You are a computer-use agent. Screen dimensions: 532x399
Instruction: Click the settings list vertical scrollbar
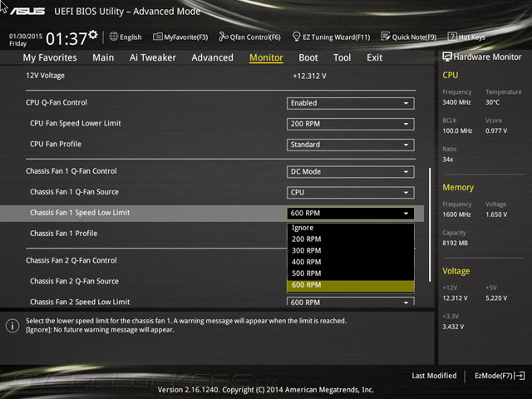(x=430, y=224)
